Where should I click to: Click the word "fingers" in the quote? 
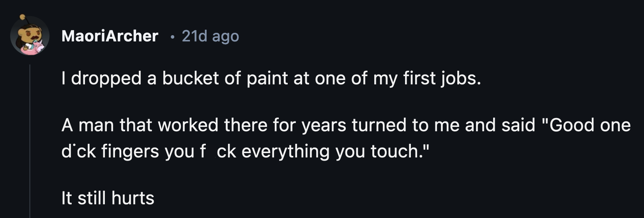tap(130, 152)
